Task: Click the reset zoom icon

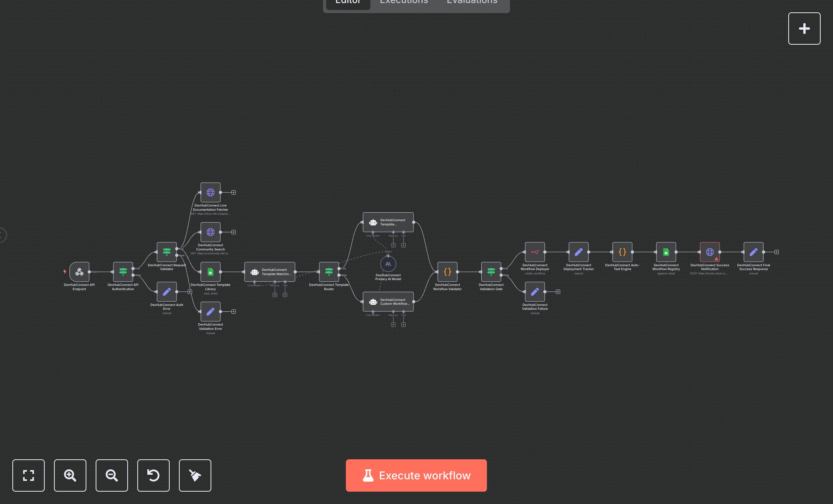Action: (153, 475)
